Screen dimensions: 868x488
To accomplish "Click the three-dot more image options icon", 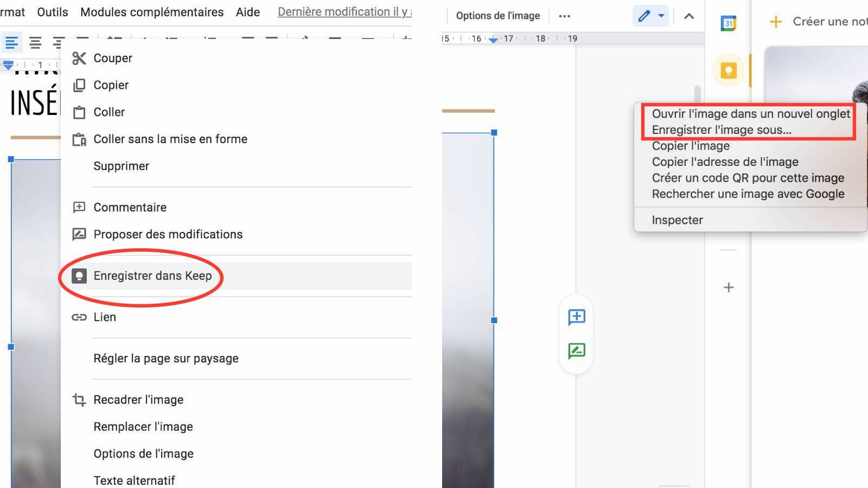I will pos(564,16).
